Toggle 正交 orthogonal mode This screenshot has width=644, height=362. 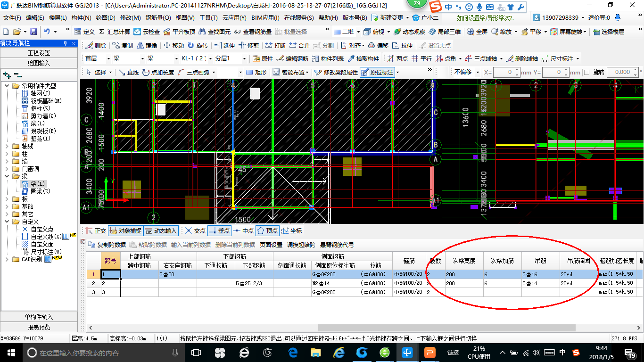pos(96,231)
